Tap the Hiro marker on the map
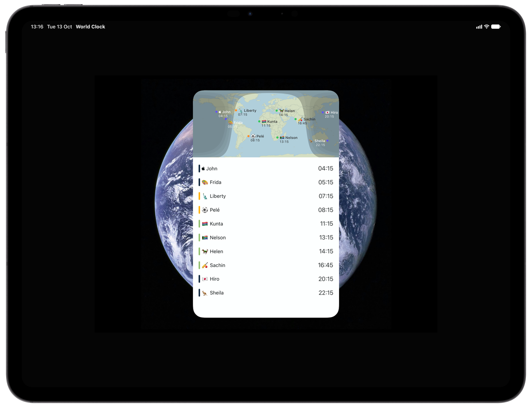Viewport: 532px width, 408px height. point(323,113)
